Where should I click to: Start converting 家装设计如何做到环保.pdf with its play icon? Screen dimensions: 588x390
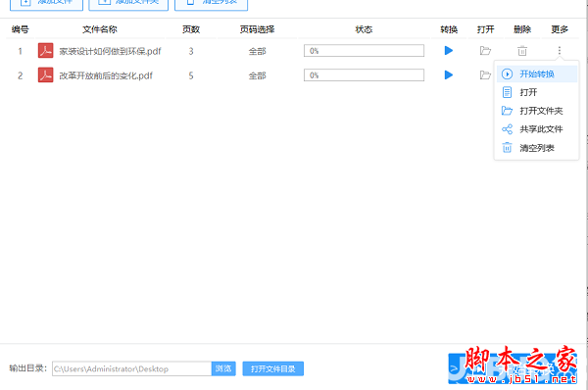[449, 51]
